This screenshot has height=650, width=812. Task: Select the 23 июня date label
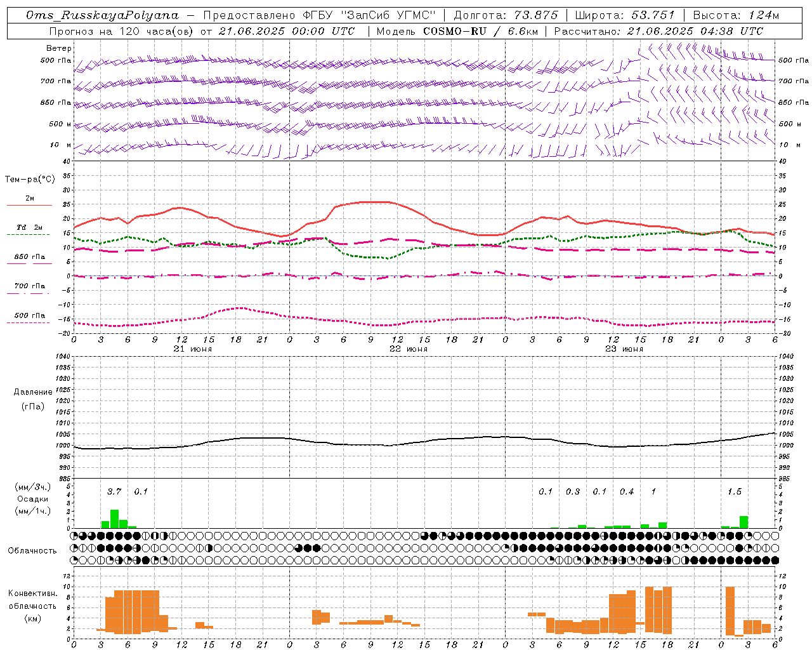624,349
